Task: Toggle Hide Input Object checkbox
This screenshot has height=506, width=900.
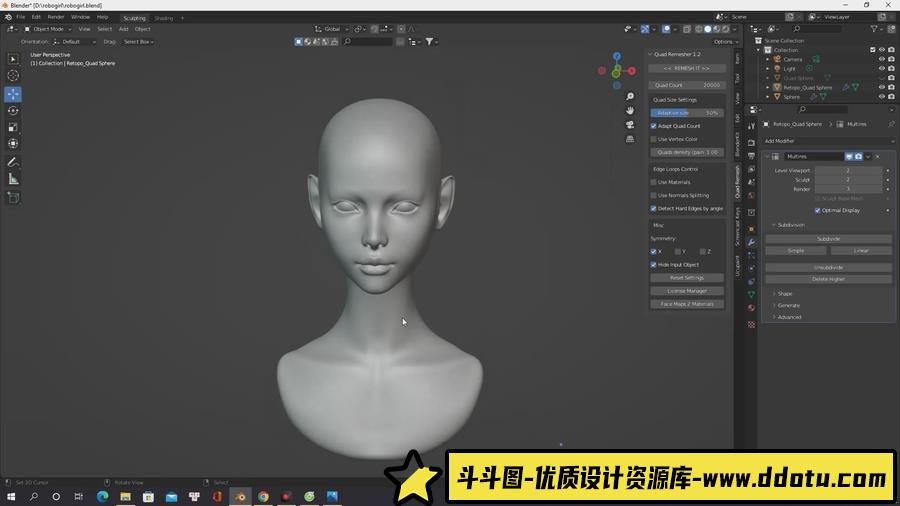Action: coord(653,264)
